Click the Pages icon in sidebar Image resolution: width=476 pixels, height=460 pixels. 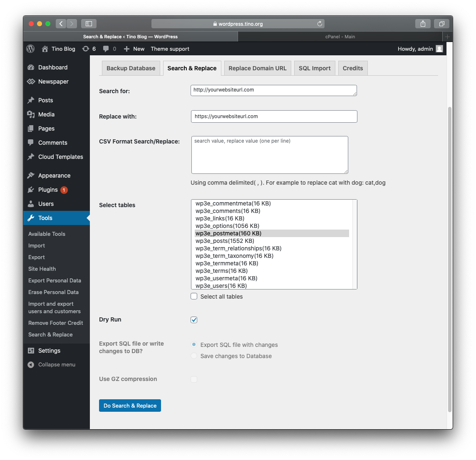(31, 129)
